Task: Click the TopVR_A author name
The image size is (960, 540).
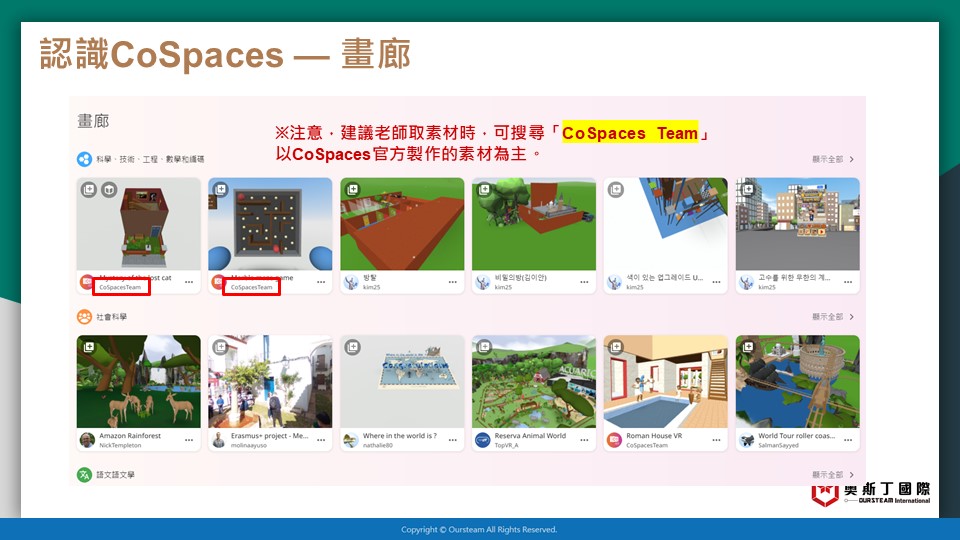Action: point(506,446)
